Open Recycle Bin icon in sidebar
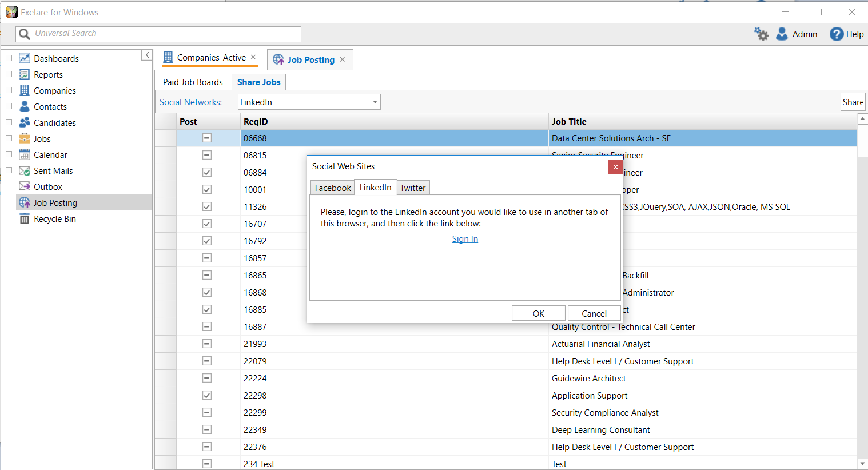 pyautogui.click(x=25, y=218)
